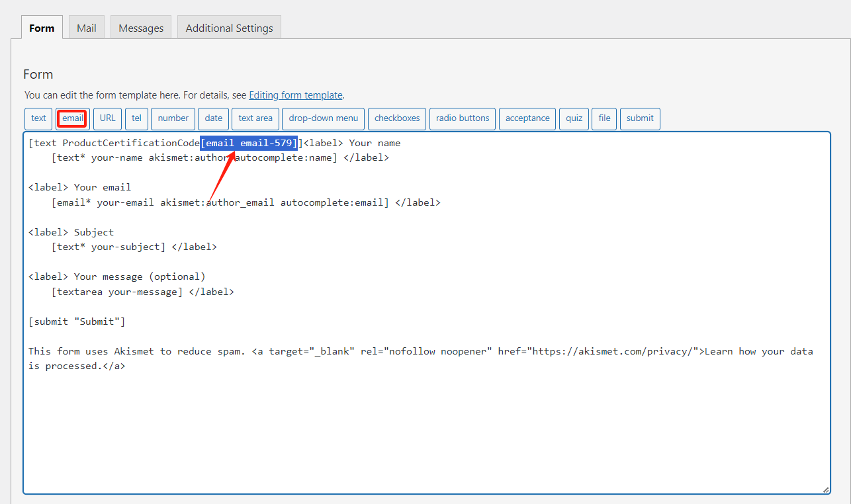Click the form template editor's resize handle
Screen dimensions: 851x504
[825, 489]
